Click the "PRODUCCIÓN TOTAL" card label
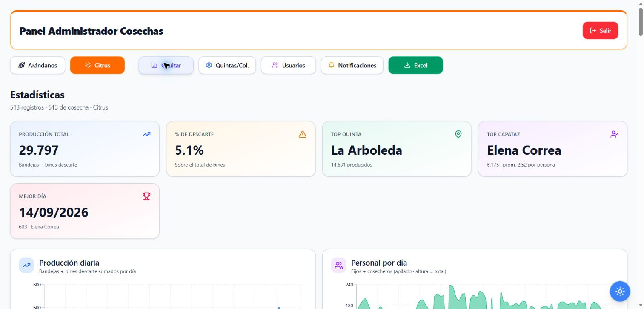 coord(44,134)
